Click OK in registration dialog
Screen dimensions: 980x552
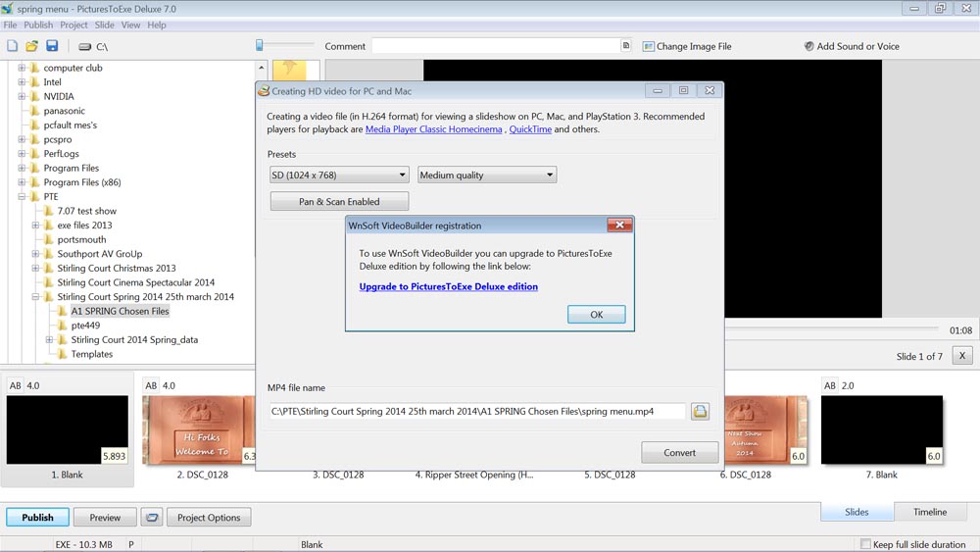pos(596,315)
